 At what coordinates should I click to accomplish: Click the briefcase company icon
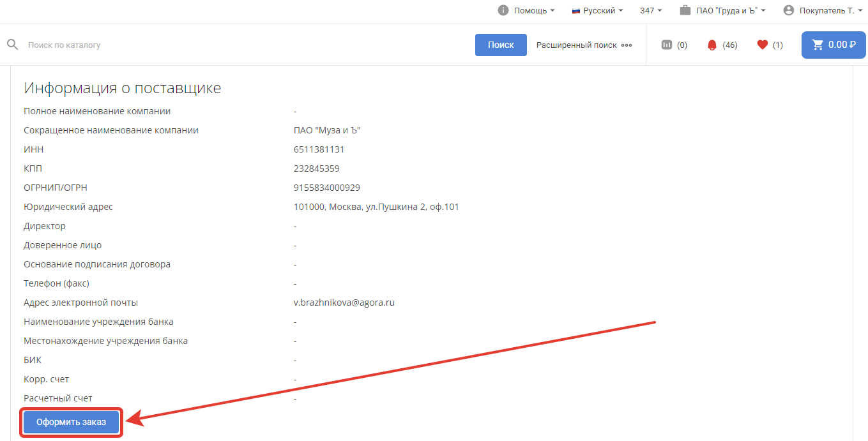[685, 10]
